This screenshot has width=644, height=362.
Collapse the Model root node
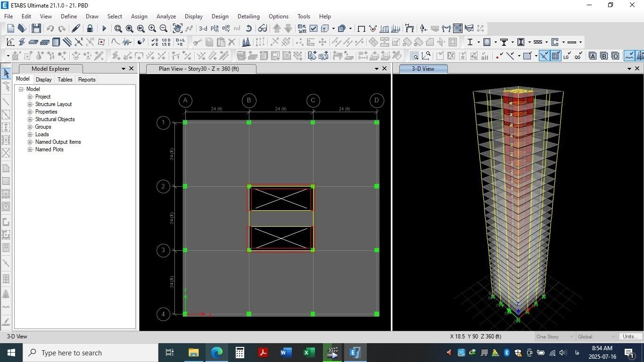pyautogui.click(x=21, y=89)
